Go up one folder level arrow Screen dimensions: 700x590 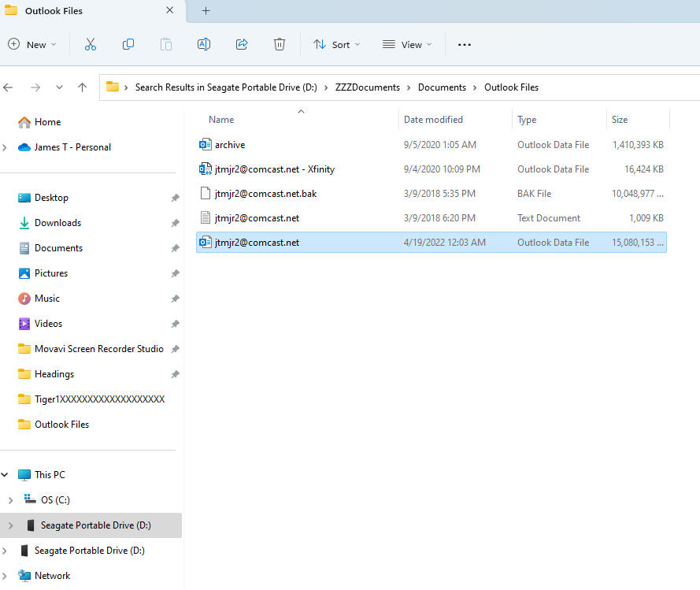click(x=82, y=87)
